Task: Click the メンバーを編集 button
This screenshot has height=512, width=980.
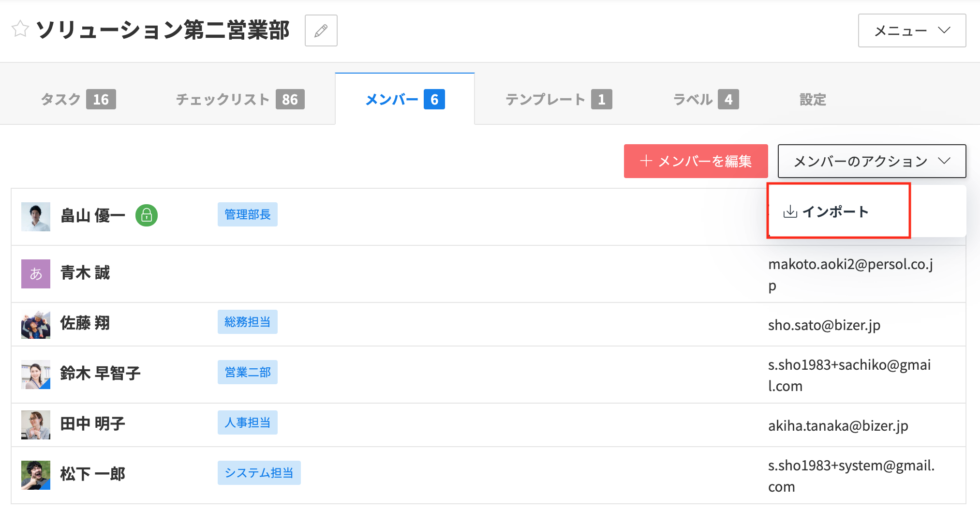Action: [x=696, y=161]
